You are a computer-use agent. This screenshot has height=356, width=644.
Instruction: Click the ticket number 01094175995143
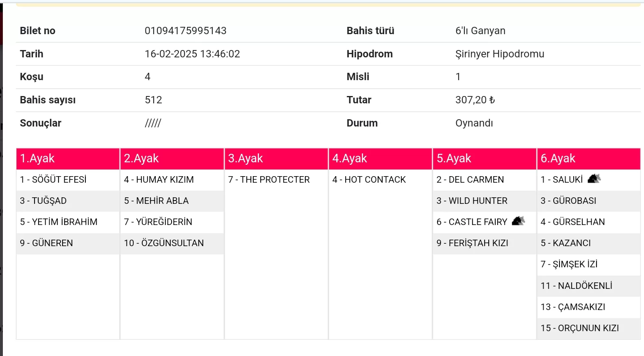185,31
